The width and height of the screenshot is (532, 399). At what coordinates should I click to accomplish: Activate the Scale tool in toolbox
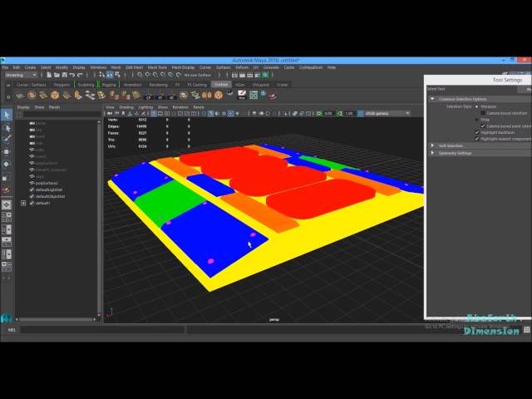coord(7,177)
